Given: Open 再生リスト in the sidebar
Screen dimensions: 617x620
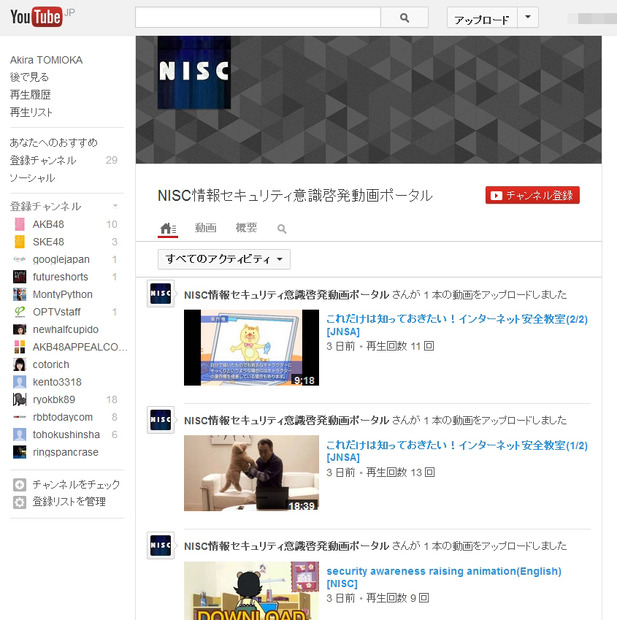Looking at the screenshot, I should point(31,112).
